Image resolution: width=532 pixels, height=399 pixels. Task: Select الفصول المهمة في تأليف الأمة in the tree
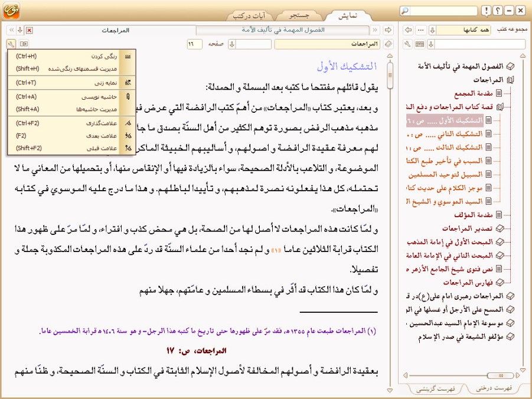461,67
